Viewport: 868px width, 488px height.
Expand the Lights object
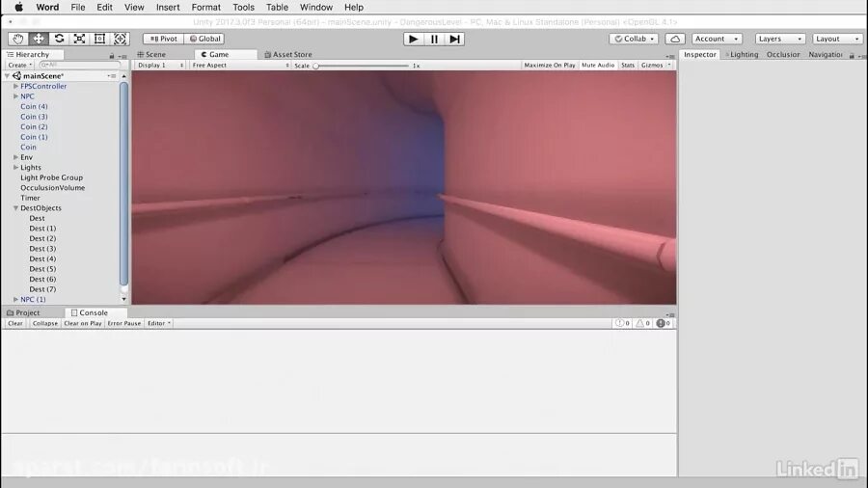point(15,167)
